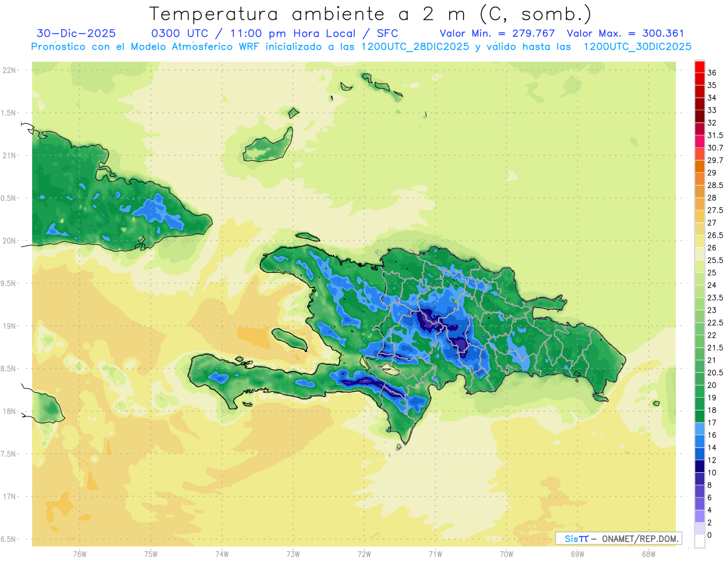
Task: Click the bright red swatch above the 36 label
Action: point(699,67)
